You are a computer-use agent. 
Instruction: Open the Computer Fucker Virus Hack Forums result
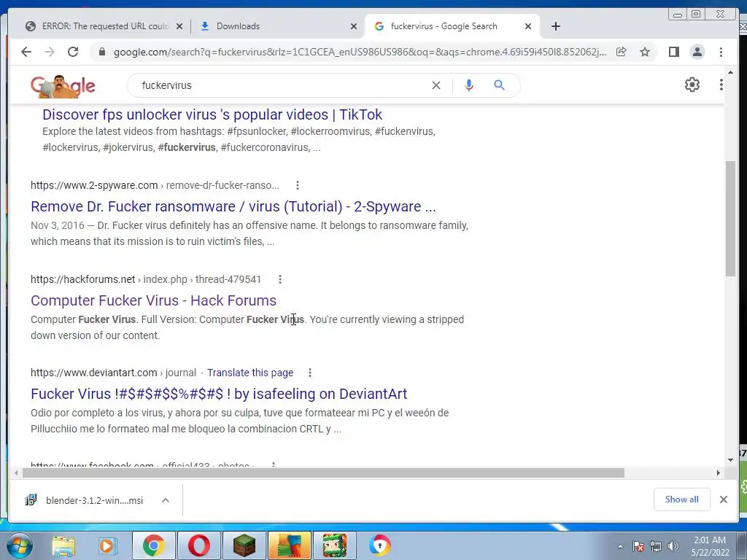tap(153, 300)
